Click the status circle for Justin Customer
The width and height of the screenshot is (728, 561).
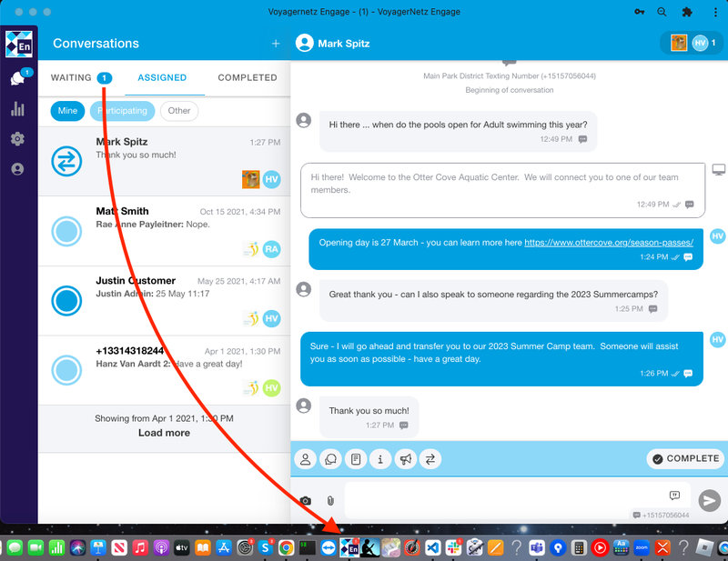(x=66, y=301)
